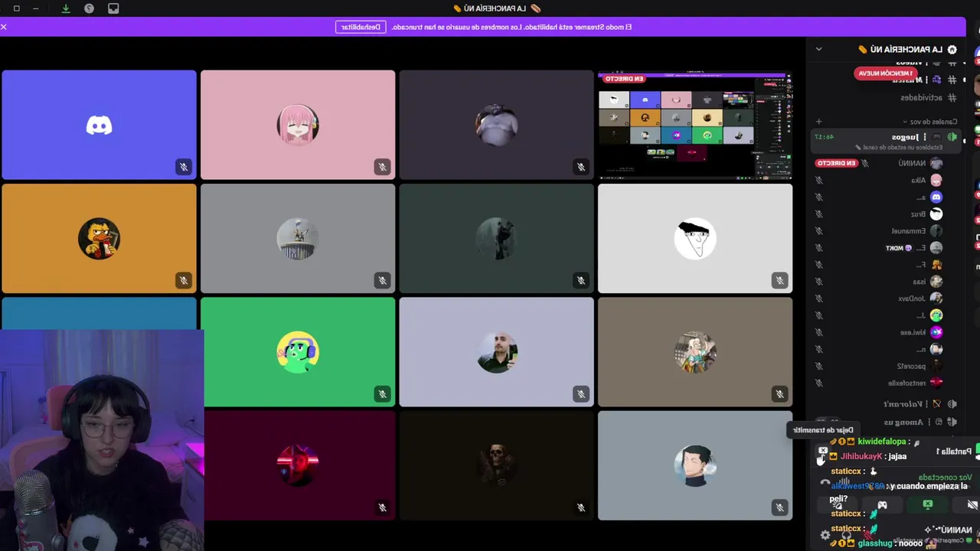Dismiss the purple Streamer mode banner with X

point(4,27)
